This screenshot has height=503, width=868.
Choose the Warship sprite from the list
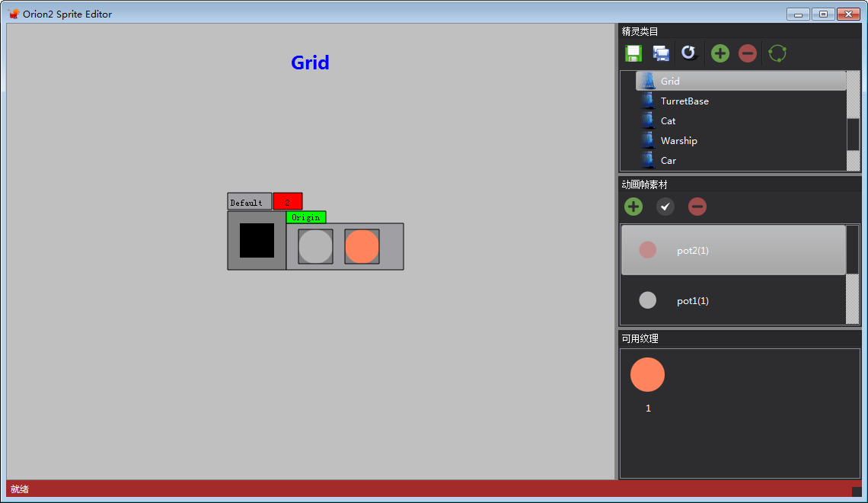click(678, 141)
